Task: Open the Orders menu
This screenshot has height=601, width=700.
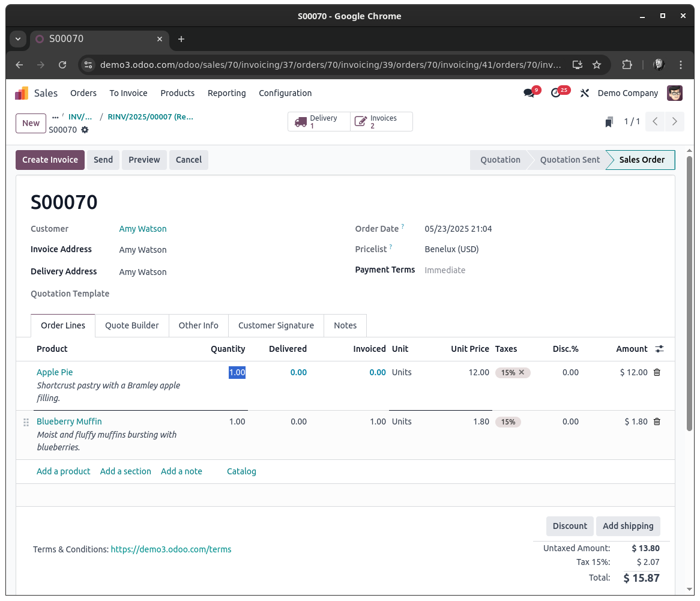Action: click(83, 93)
